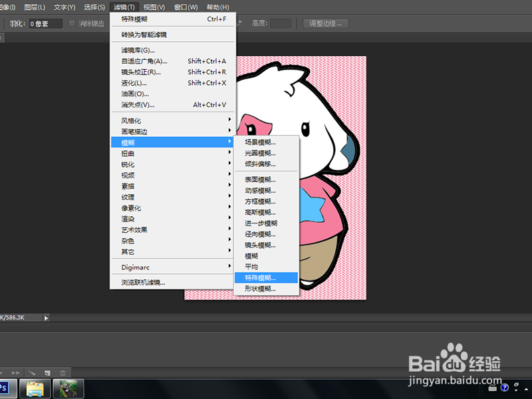
Task: Choose 高斯模糊... from the blur submenu
Action: pyautogui.click(x=267, y=212)
